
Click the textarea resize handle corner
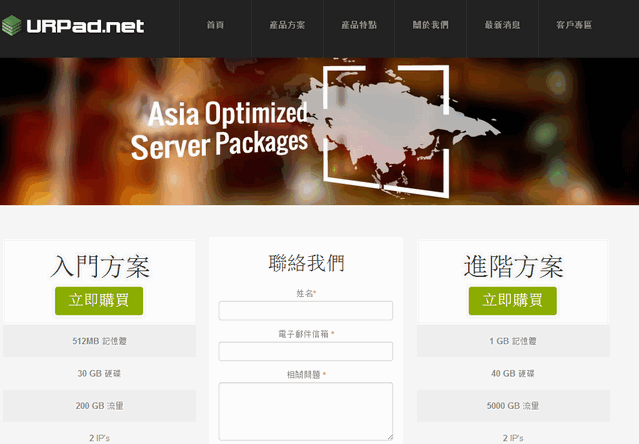click(x=390, y=437)
